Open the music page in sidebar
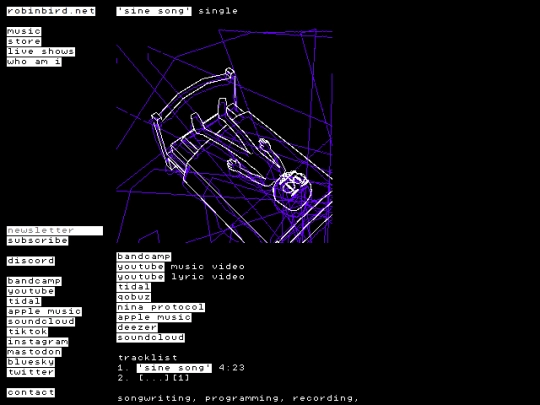540x405 pixels. [24, 31]
